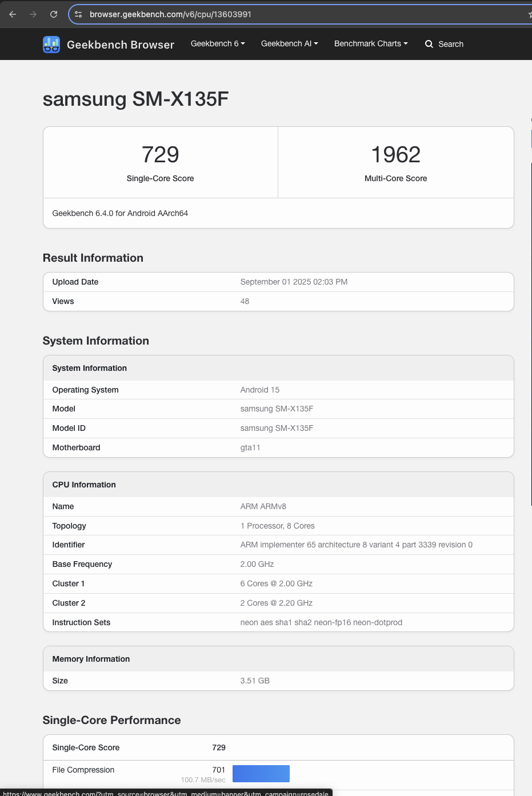Viewport: 532px width, 796px height.
Task: Click the Memory Information table header
Action: pyautogui.click(x=91, y=659)
